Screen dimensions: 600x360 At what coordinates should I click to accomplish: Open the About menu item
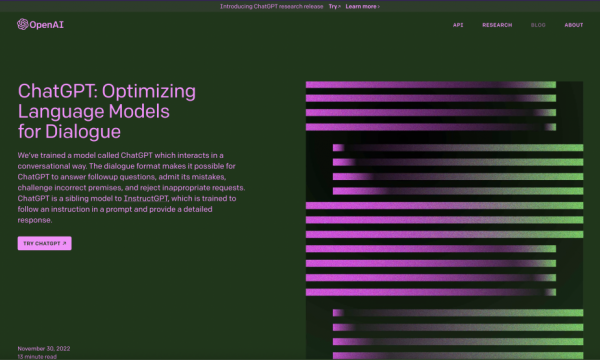pyautogui.click(x=574, y=25)
